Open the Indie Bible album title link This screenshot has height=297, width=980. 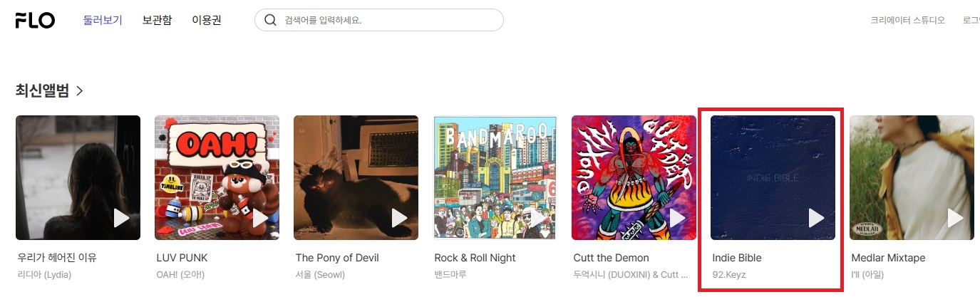point(737,258)
